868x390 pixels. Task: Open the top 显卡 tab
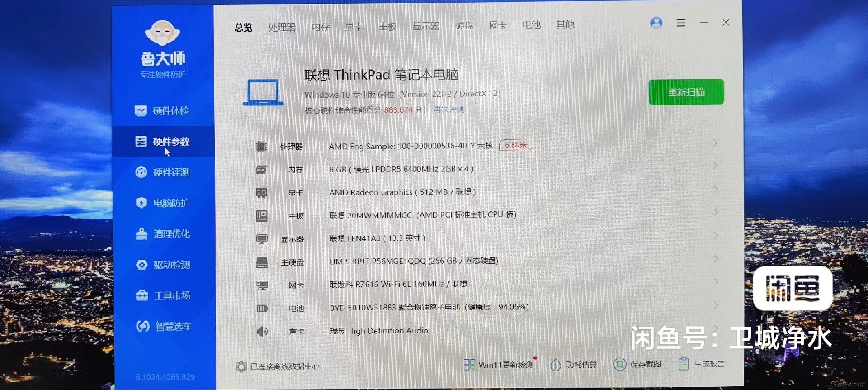[x=354, y=27]
